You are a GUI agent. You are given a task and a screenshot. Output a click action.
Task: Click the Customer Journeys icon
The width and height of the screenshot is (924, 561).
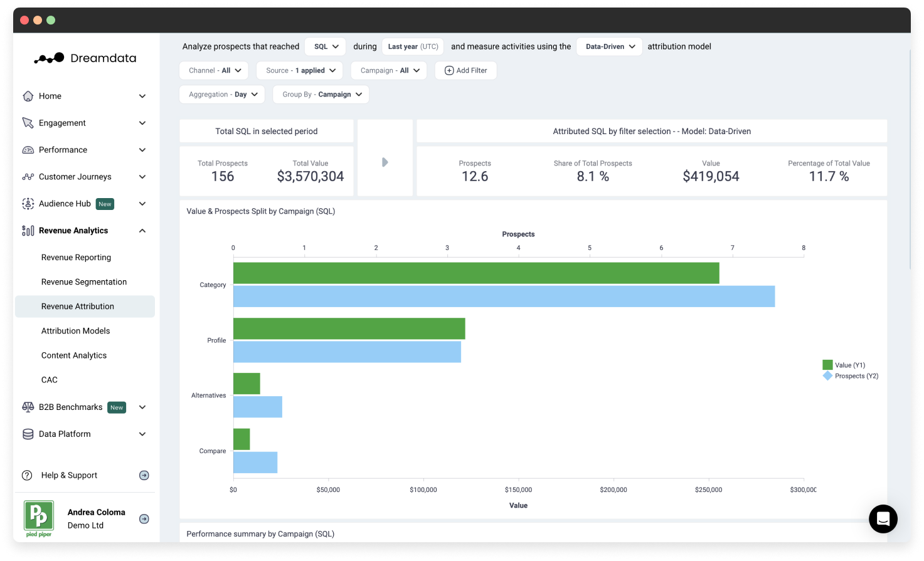tap(28, 177)
